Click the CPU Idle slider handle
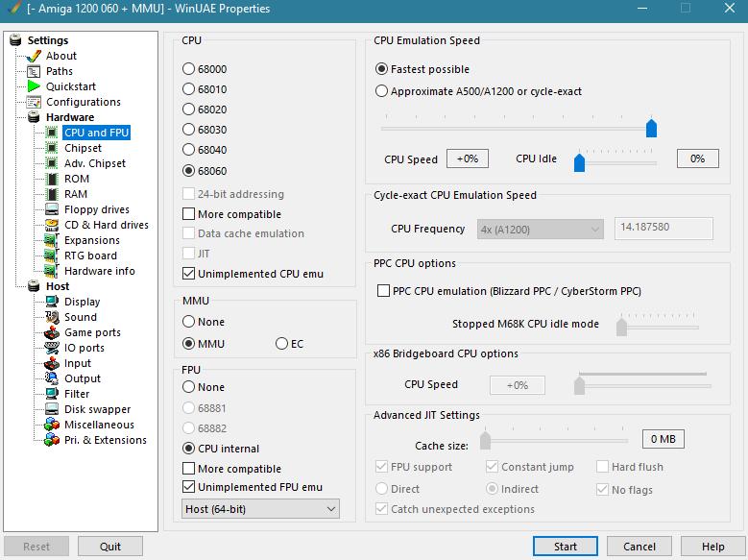Viewport: 748px width, 560px height. pyautogui.click(x=579, y=162)
